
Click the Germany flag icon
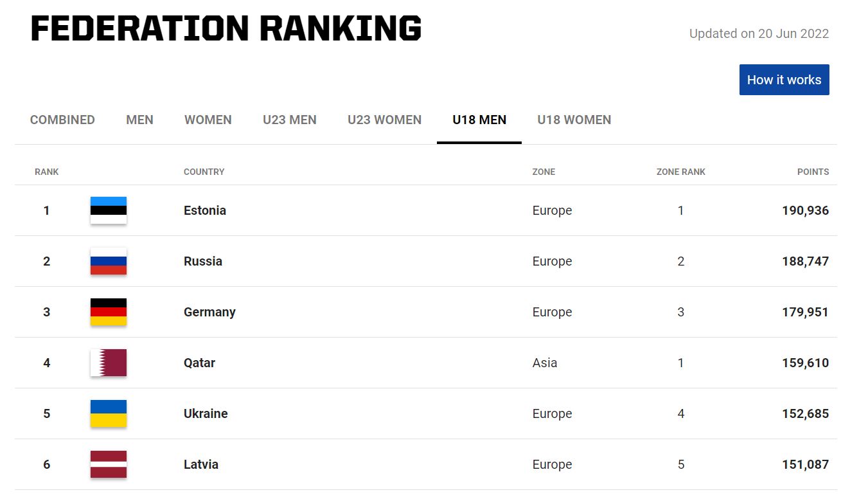pyautogui.click(x=108, y=312)
